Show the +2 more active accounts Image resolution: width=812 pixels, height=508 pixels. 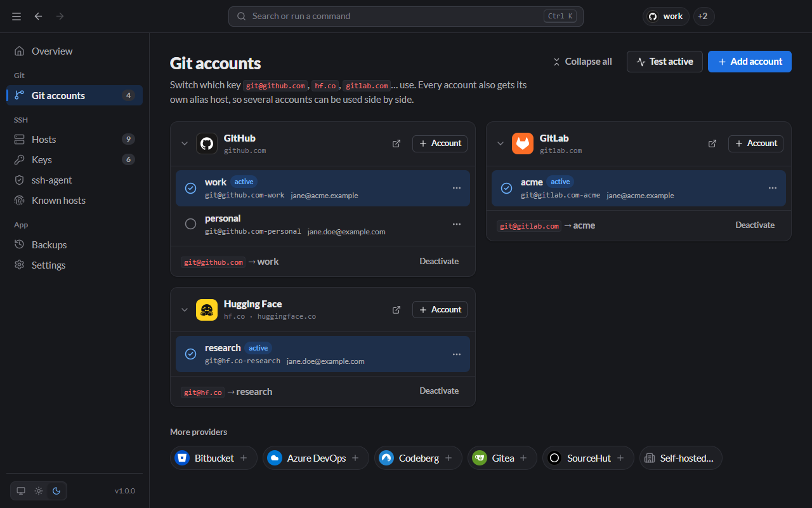pyautogui.click(x=704, y=17)
